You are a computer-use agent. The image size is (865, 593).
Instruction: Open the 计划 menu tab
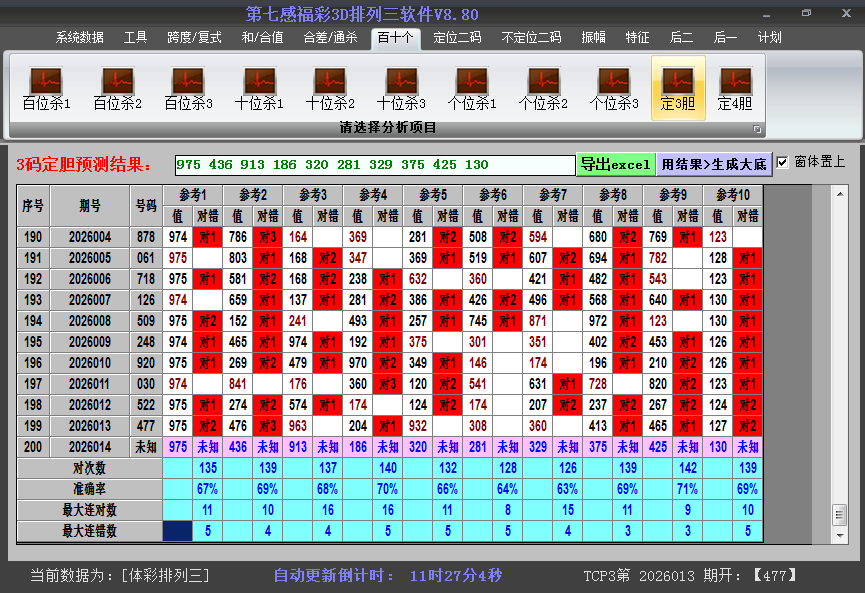(770, 38)
